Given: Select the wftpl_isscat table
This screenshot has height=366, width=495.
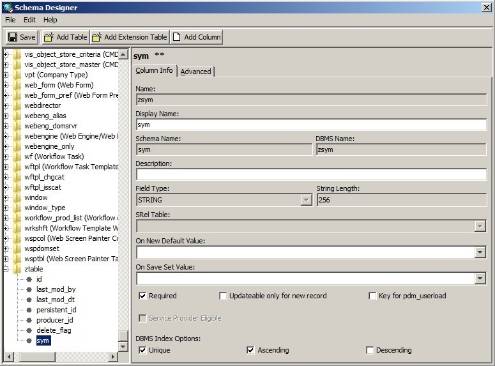Looking at the screenshot, I should tap(43, 187).
